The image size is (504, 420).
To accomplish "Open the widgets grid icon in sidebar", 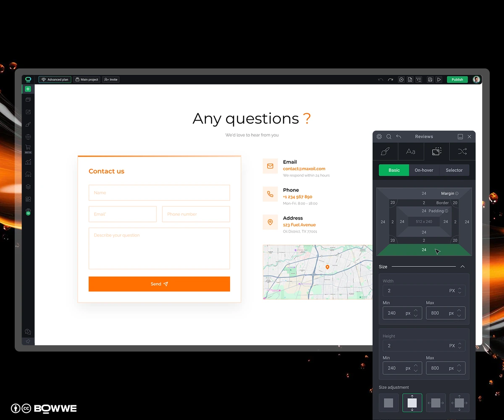I will coord(28,199).
